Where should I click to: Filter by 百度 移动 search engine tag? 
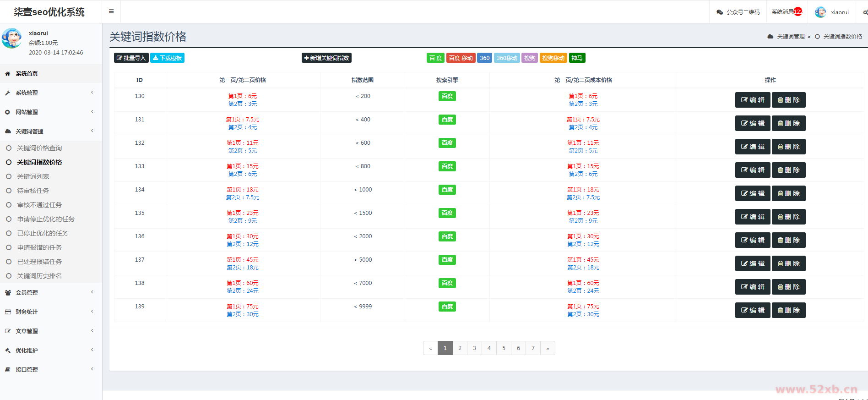[x=461, y=58]
